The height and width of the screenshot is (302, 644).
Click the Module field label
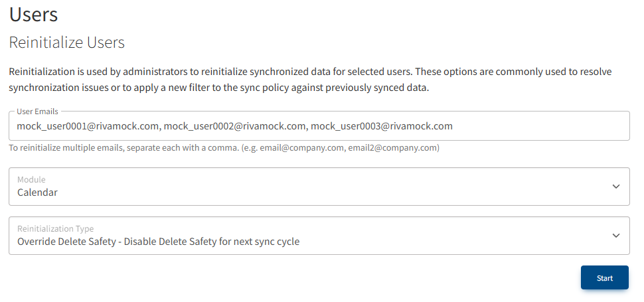[x=31, y=180]
